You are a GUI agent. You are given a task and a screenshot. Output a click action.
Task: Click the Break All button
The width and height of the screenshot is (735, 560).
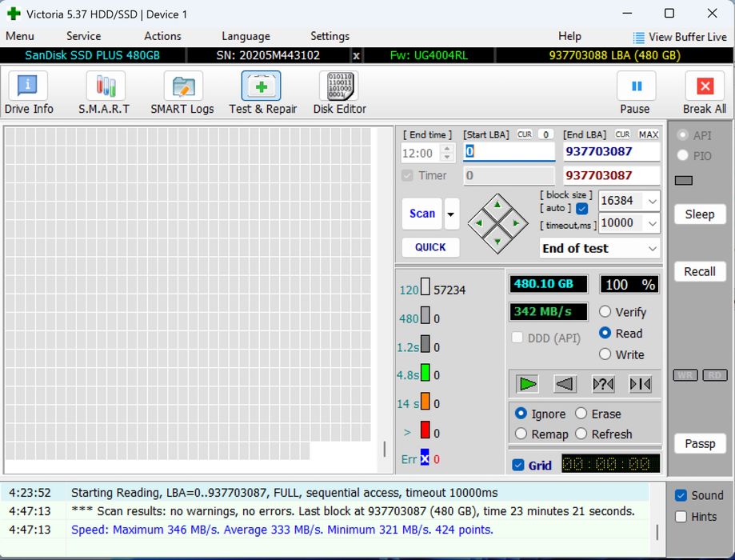(x=705, y=93)
